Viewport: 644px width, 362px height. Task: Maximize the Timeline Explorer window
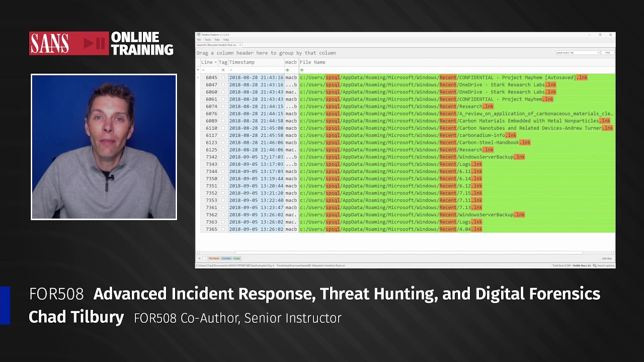click(x=600, y=35)
